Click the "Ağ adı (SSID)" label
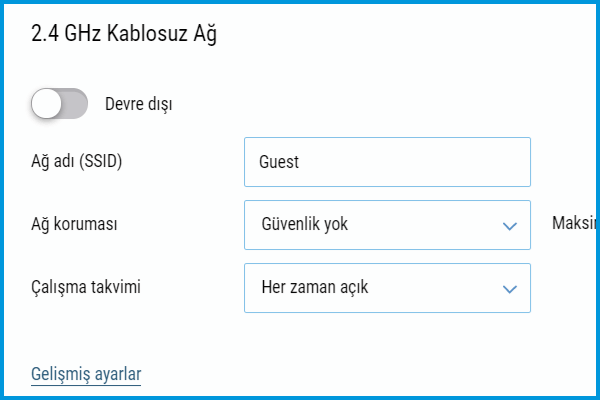This screenshot has width=600, height=400. click(77, 162)
